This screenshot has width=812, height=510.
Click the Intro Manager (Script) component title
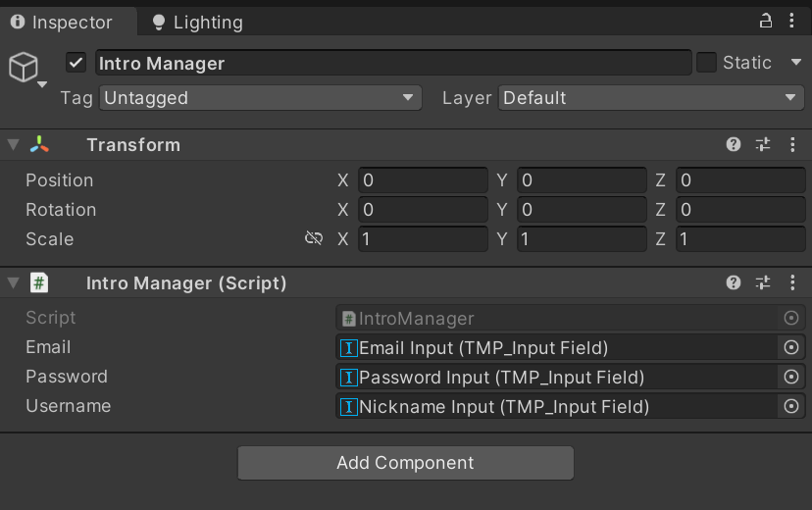pos(186,283)
